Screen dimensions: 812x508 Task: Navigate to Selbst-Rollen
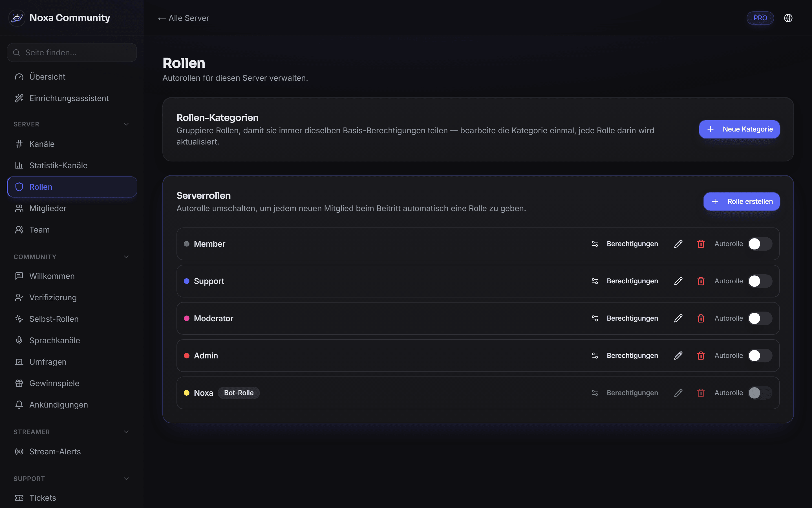[72, 319]
